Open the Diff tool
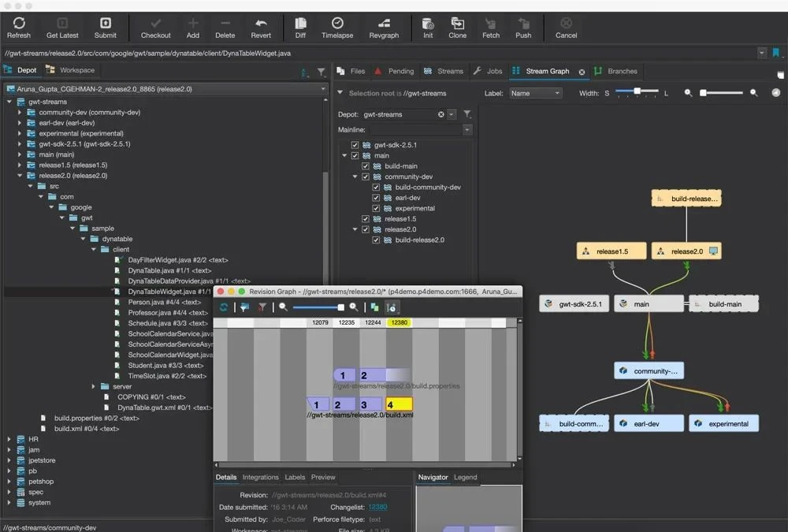 pos(300,28)
